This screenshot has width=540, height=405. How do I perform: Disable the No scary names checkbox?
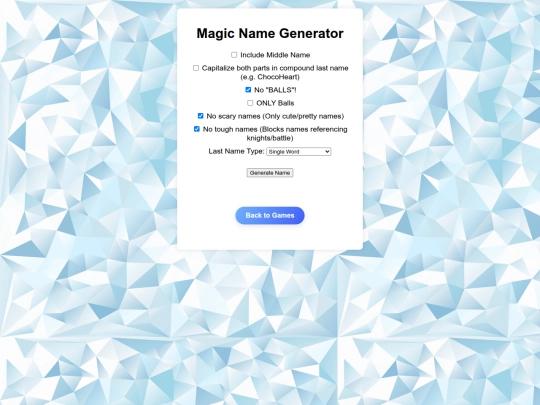[x=200, y=116]
